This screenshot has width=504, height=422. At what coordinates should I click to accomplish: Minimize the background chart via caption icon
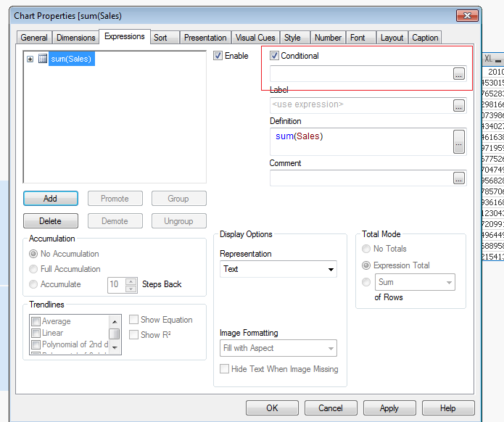498,59
